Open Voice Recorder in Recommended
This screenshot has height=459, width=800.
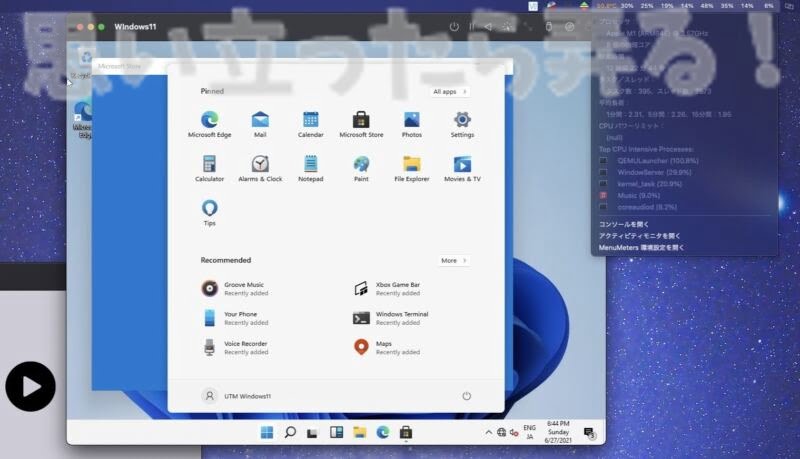click(x=235, y=347)
